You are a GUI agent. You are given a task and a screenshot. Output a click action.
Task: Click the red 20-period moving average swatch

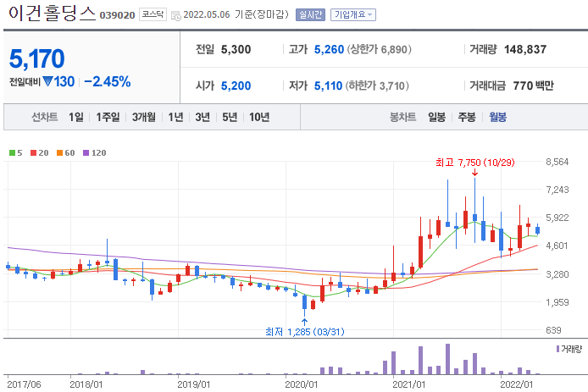tap(33, 153)
